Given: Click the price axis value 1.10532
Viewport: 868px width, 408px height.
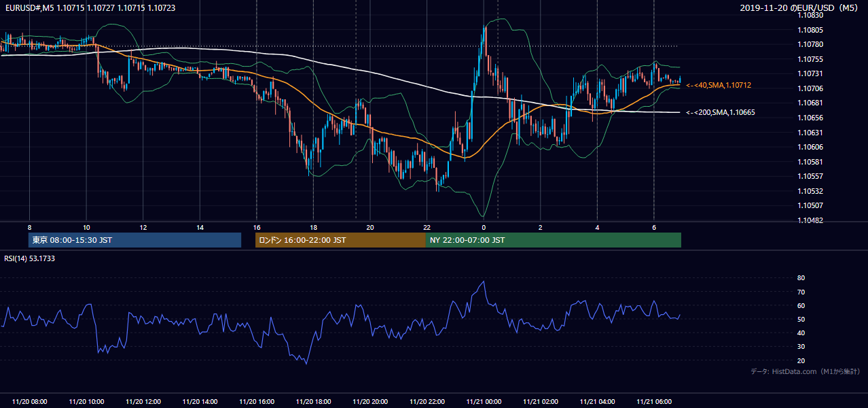Looking at the screenshot, I should click(810, 191).
